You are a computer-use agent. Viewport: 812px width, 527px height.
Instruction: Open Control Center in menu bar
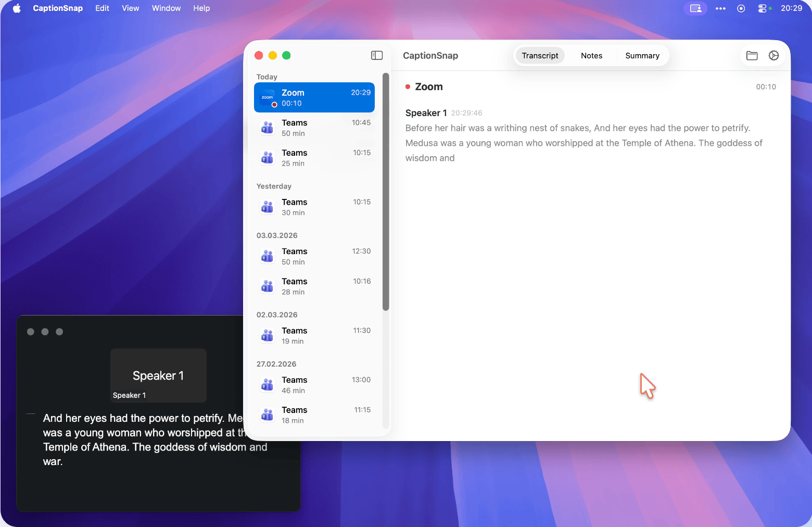(764, 8)
